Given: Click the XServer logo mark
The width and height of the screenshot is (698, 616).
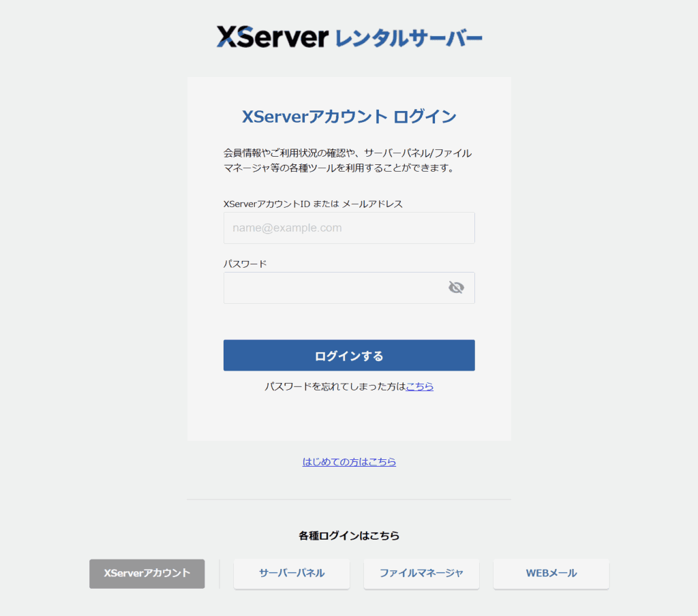Looking at the screenshot, I should 273,37.
